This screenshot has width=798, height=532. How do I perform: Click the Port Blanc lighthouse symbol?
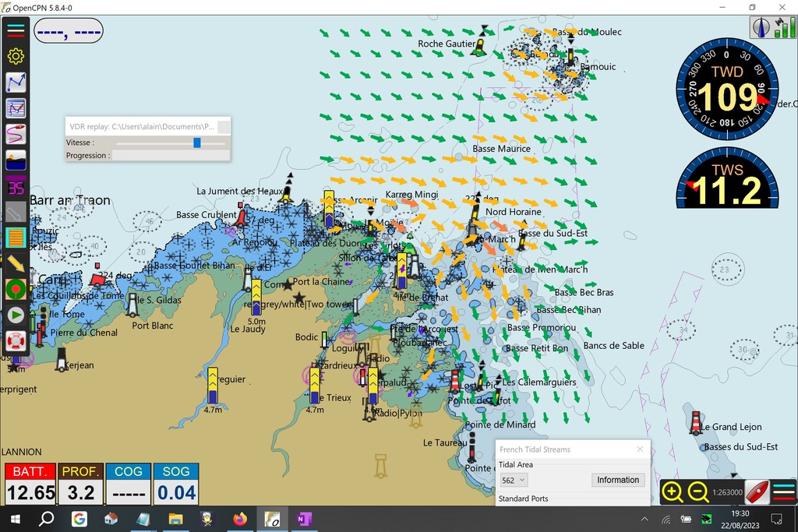(x=132, y=305)
